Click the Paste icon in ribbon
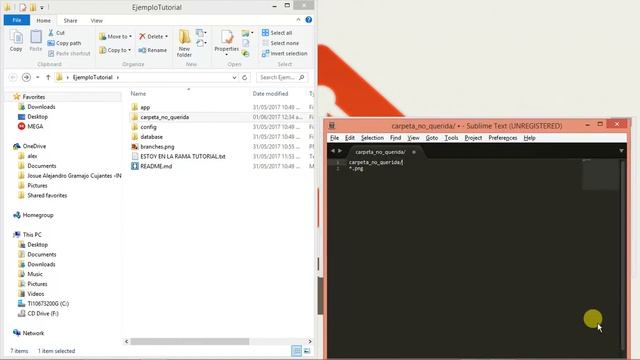 pyautogui.click(x=36, y=41)
